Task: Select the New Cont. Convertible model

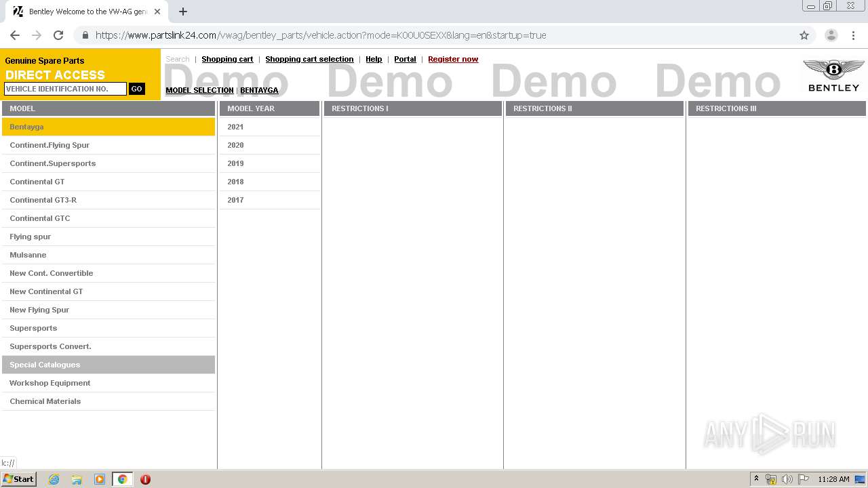Action: pos(108,273)
